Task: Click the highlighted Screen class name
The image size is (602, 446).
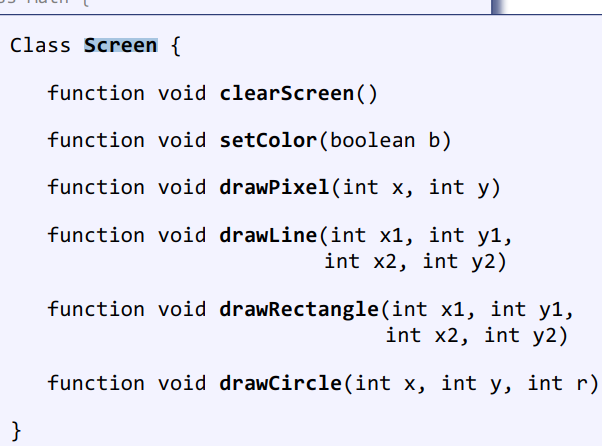Action: click(120, 46)
